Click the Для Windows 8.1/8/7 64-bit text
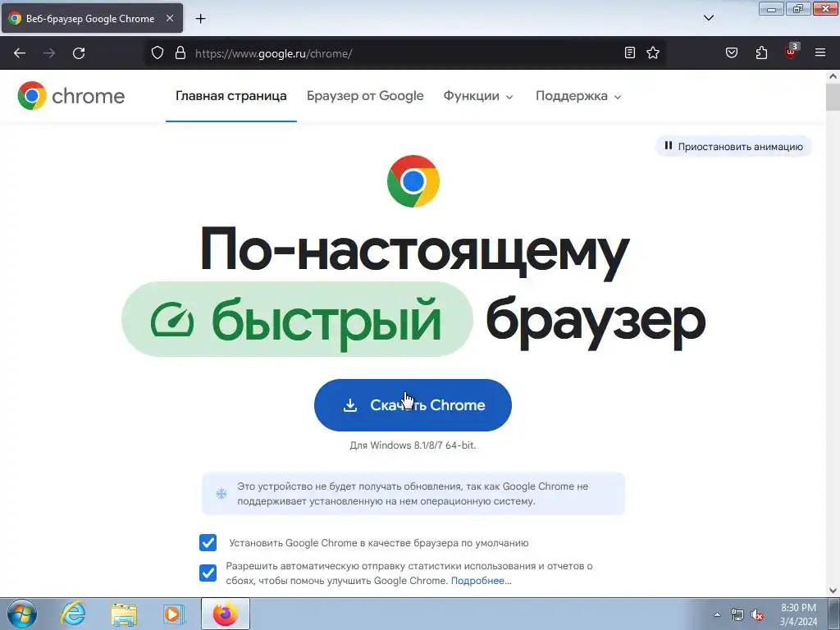 click(x=413, y=445)
